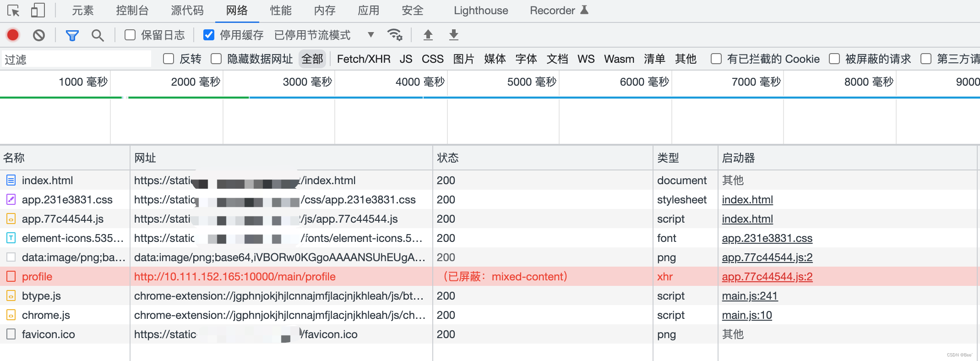Viewport: 980px width, 361px height.
Task: Filter requests by 文档 type
Action: click(x=557, y=59)
